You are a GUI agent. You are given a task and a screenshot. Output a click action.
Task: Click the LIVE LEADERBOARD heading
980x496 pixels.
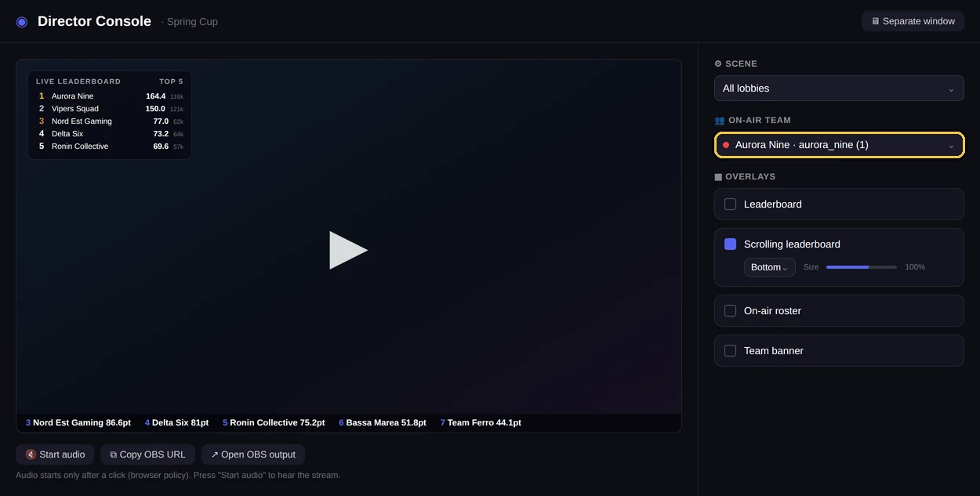(78, 81)
